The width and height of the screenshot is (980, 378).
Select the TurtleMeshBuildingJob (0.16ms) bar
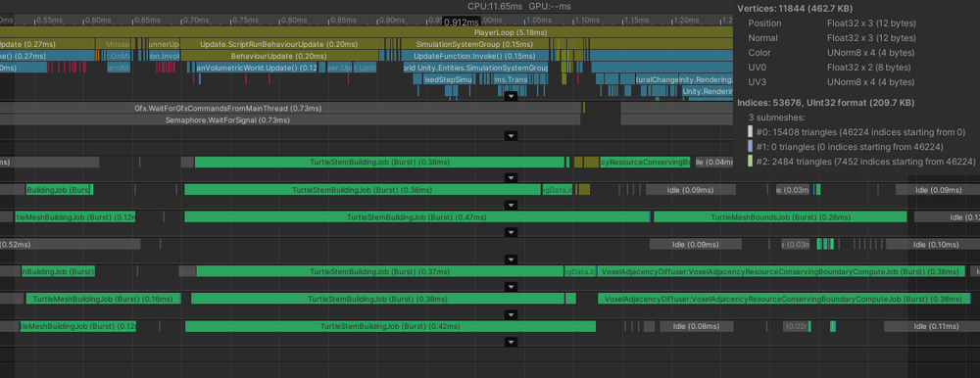point(103,299)
